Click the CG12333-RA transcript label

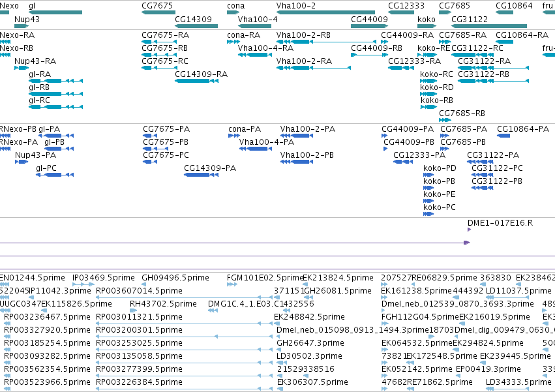[415, 61]
